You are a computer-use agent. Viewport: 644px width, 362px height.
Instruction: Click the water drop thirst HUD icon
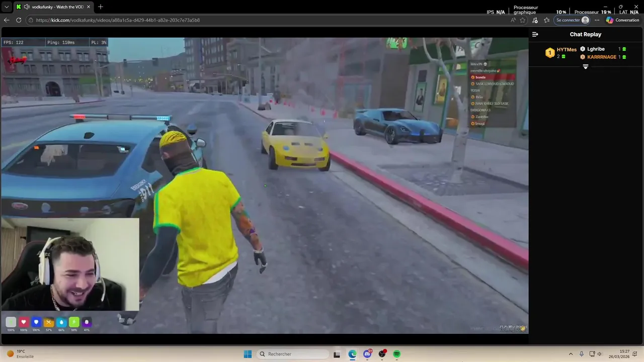click(61, 322)
